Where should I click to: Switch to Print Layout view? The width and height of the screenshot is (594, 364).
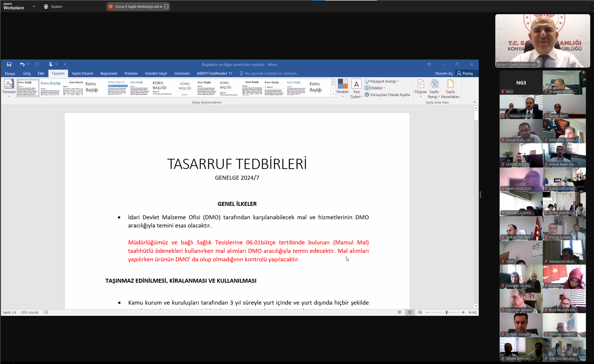coord(410,312)
